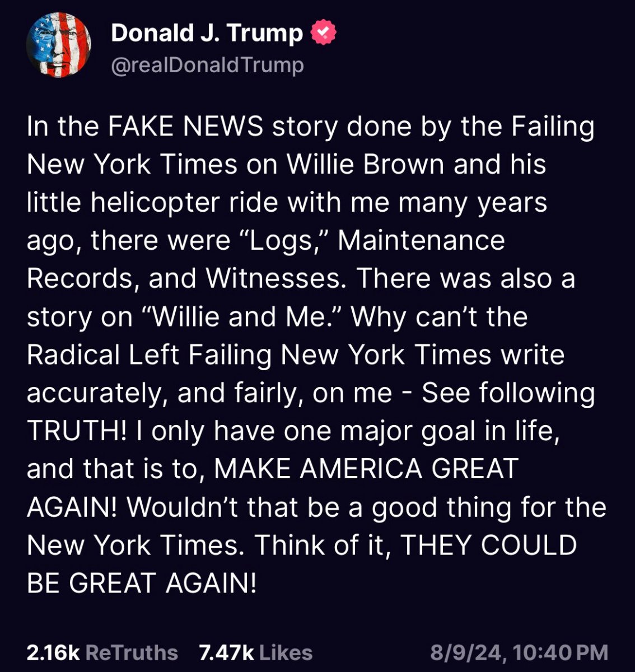View the 2.16k ReTruths count number
This screenshot has height=672, width=635.
coord(53,652)
